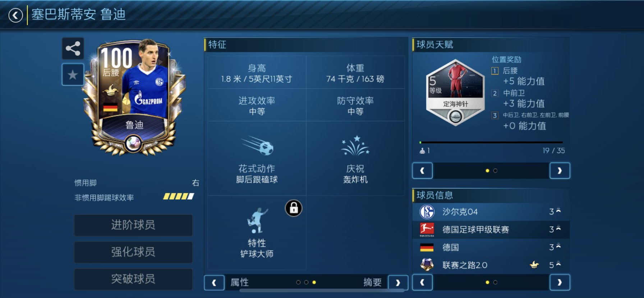Open the 强化球员 button
This screenshot has height=298, width=644.
coord(133,252)
